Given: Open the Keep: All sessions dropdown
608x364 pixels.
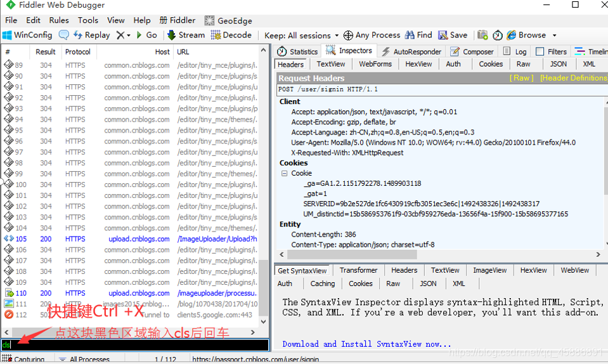Looking at the screenshot, I should [301, 36].
